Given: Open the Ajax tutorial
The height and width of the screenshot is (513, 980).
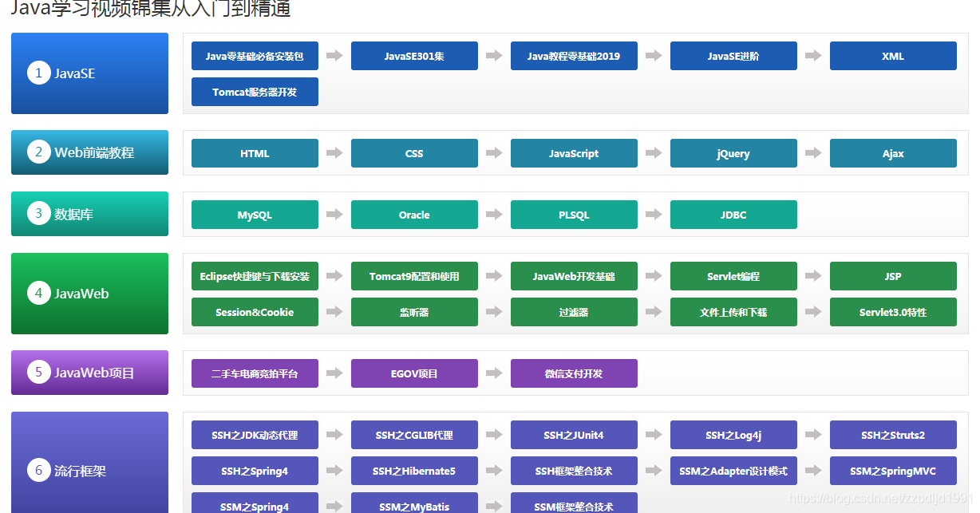Looking at the screenshot, I should tap(893, 153).
